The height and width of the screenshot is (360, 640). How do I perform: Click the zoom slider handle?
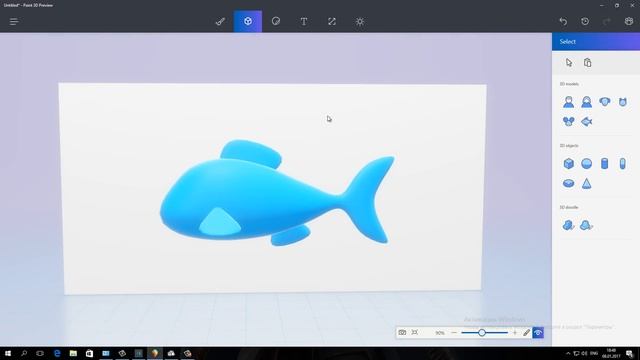coord(482,333)
